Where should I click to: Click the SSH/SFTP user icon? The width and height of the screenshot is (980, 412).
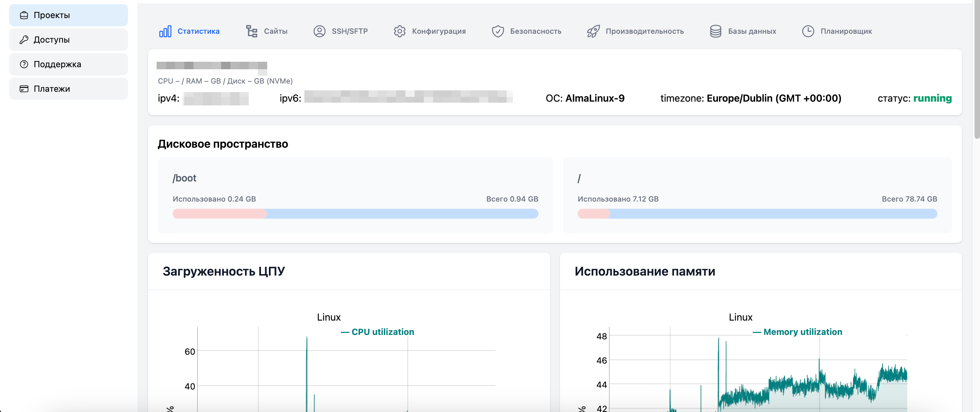click(x=319, y=31)
